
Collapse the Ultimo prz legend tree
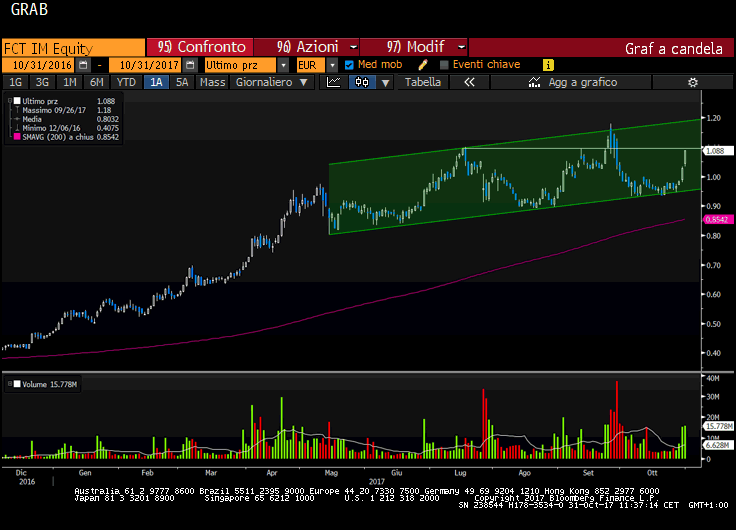pos(11,101)
